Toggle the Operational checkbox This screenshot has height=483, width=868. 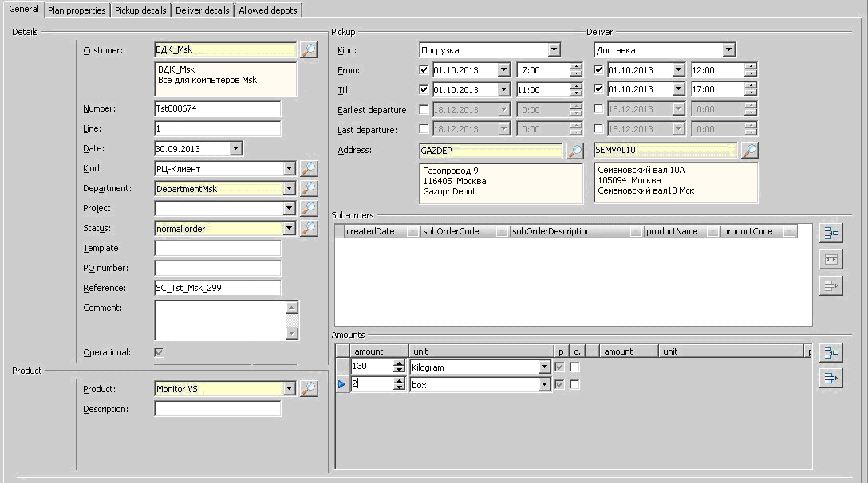pos(159,351)
